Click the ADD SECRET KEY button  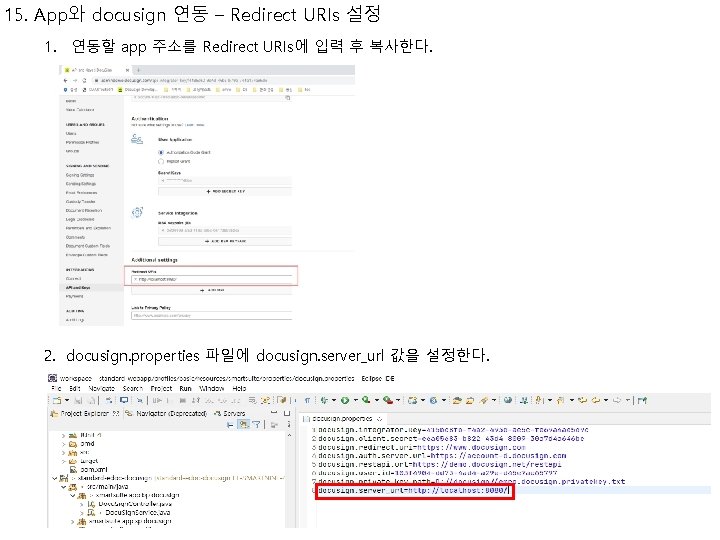click(225, 191)
